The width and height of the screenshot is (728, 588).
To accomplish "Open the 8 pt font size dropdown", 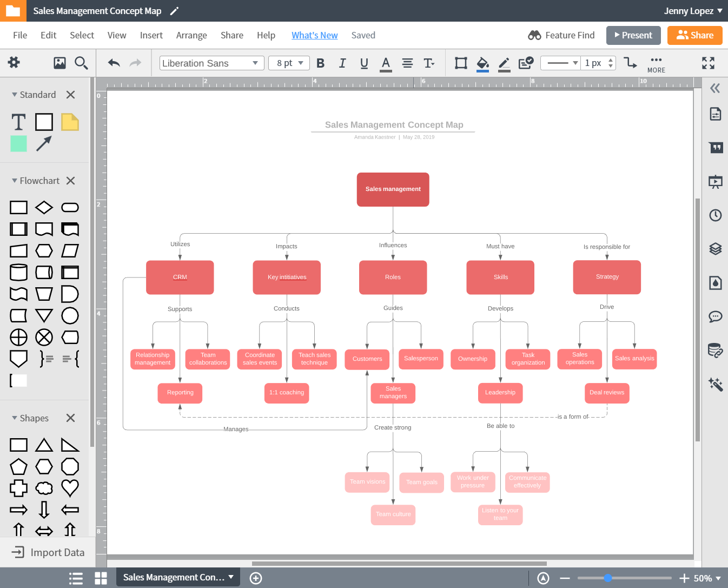I will coord(289,63).
